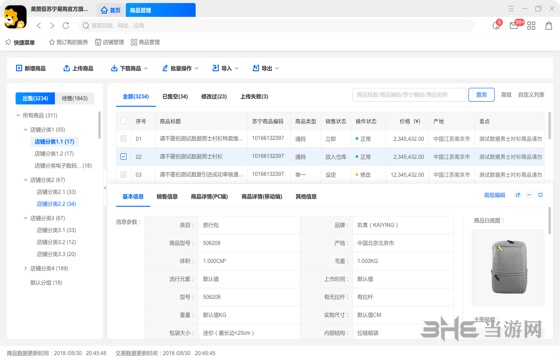Viewport: 560px width, 360px height.
Task: Expand the 店铺分类4 (189) node
Action: point(25,268)
